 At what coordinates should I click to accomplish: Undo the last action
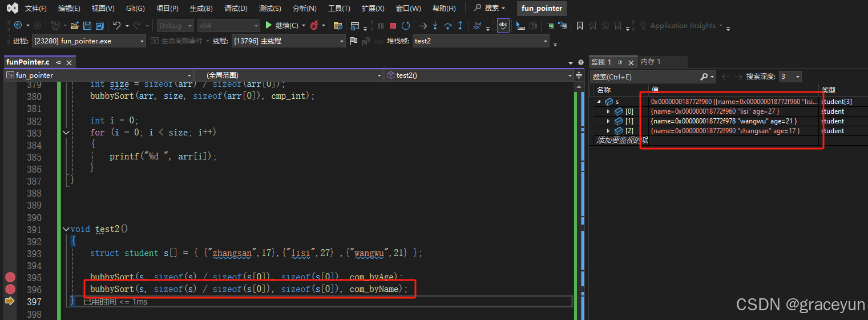pyautogui.click(x=116, y=25)
